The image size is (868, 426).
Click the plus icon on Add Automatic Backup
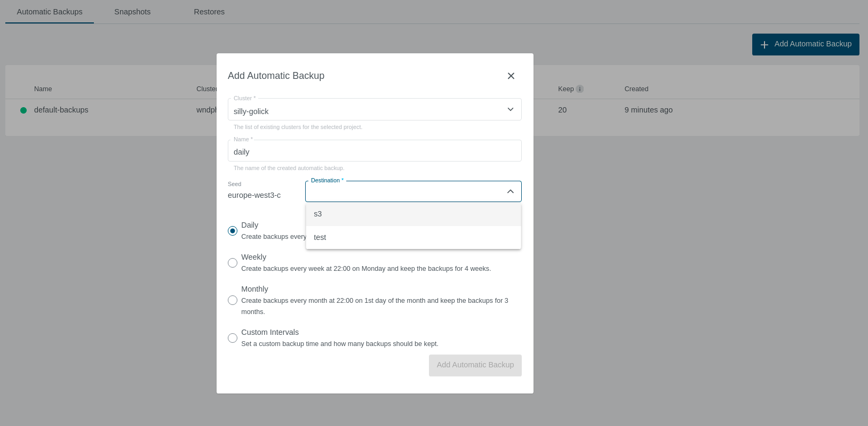765,45
